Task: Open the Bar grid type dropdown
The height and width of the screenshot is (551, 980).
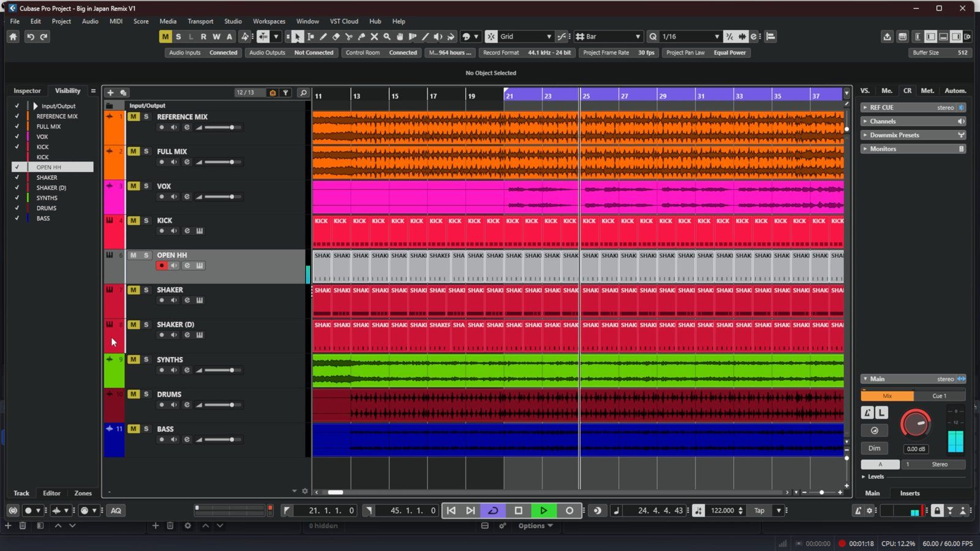Action: point(638,37)
